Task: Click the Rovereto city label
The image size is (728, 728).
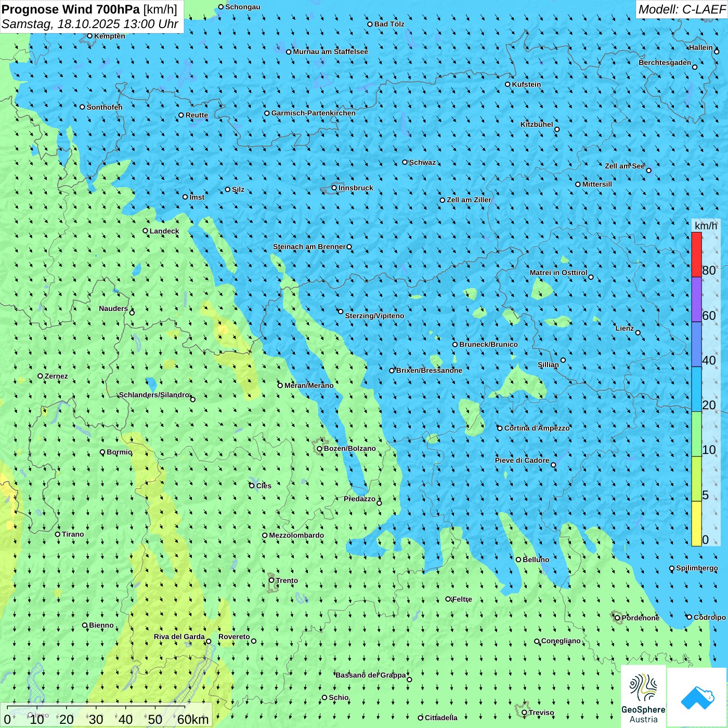Action: pyautogui.click(x=234, y=636)
